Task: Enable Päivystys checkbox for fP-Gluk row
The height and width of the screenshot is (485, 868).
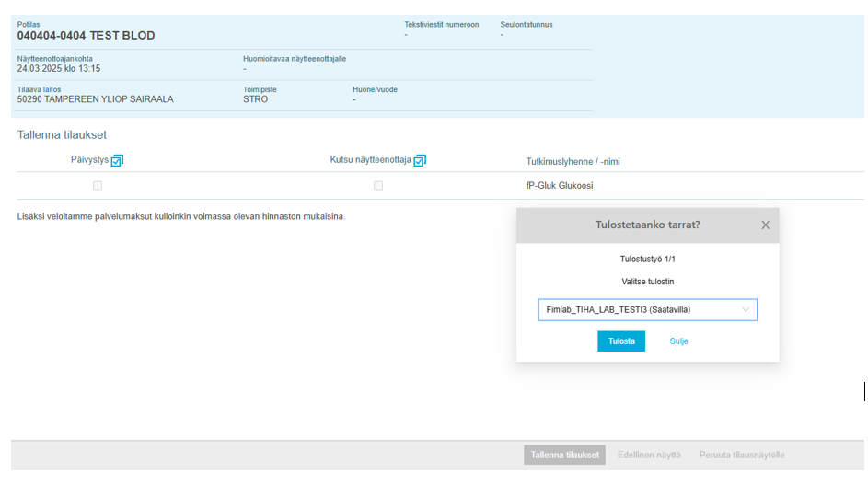Action: 98,185
